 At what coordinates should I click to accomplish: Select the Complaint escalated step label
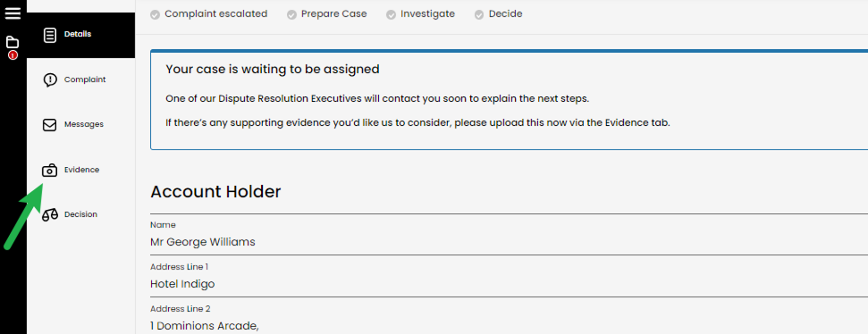coord(216,13)
